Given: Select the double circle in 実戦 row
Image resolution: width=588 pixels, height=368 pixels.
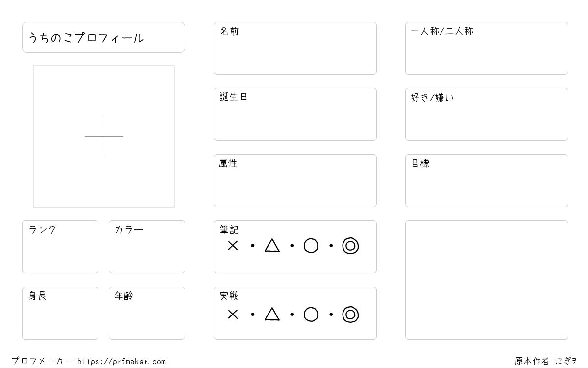Looking at the screenshot, I should [350, 315].
